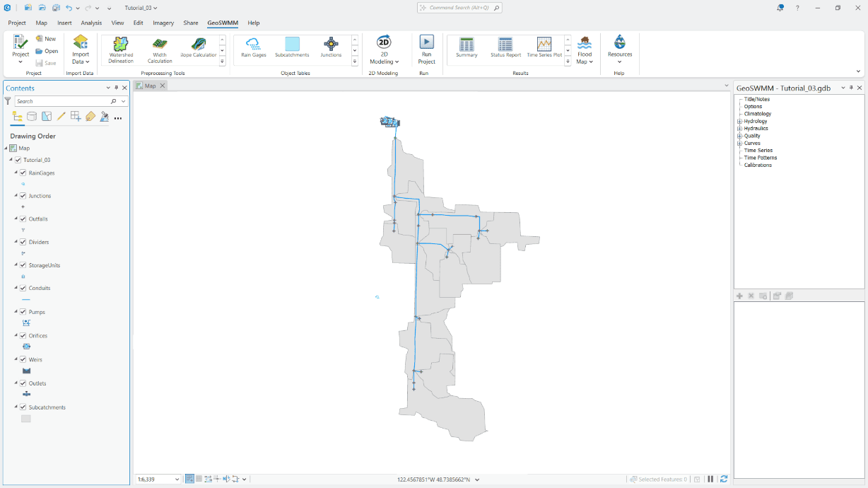The image size is (868, 488).
Task: Click the Search field in Contents pane
Action: (x=66, y=102)
